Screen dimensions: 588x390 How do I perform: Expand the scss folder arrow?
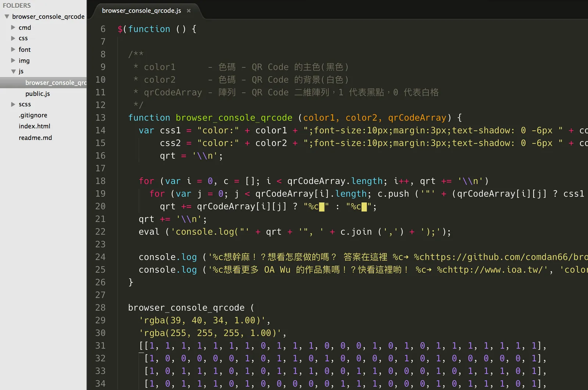click(13, 104)
